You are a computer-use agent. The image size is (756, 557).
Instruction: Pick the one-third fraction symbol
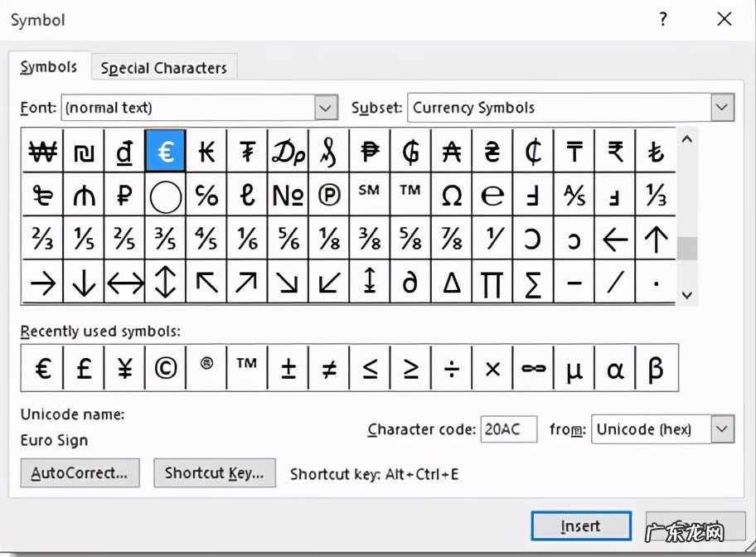pos(656,196)
